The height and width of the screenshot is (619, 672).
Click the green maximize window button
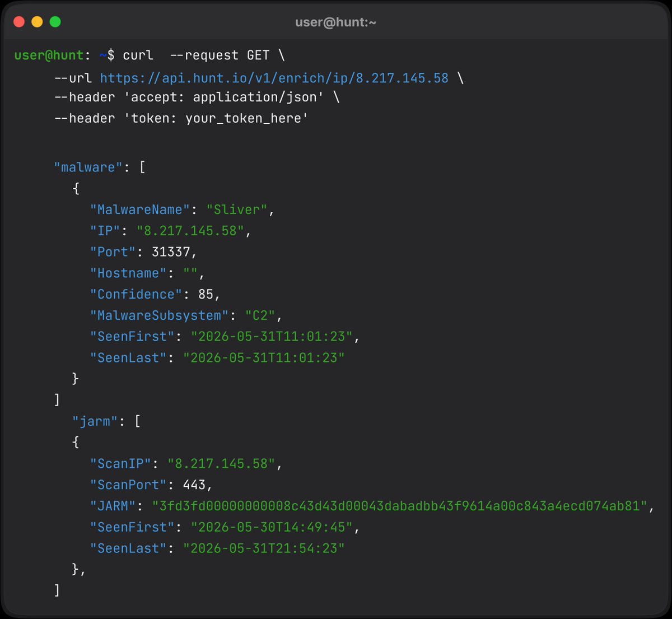click(55, 22)
